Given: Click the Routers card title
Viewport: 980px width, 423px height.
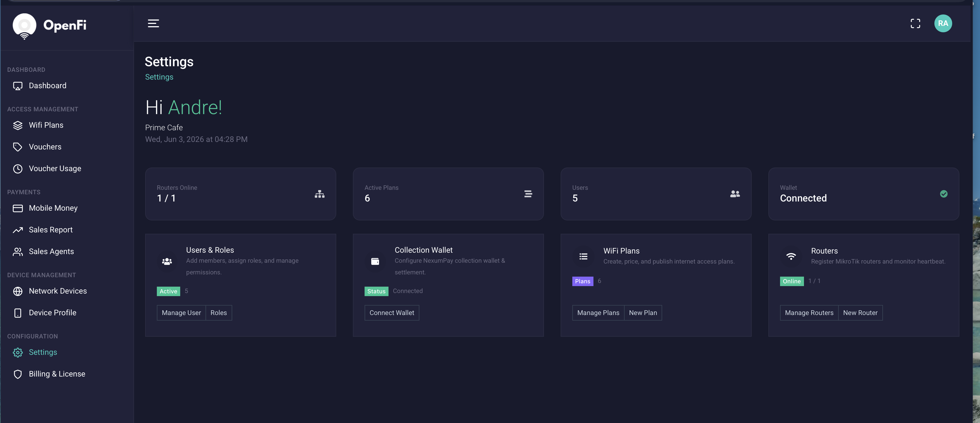Looking at the screenshot, I should click(x=824, y=251).
